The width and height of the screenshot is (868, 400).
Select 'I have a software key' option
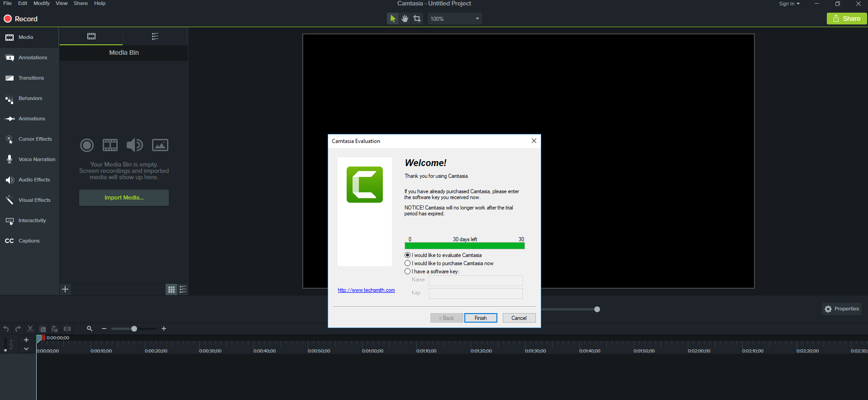click(432, 271)
